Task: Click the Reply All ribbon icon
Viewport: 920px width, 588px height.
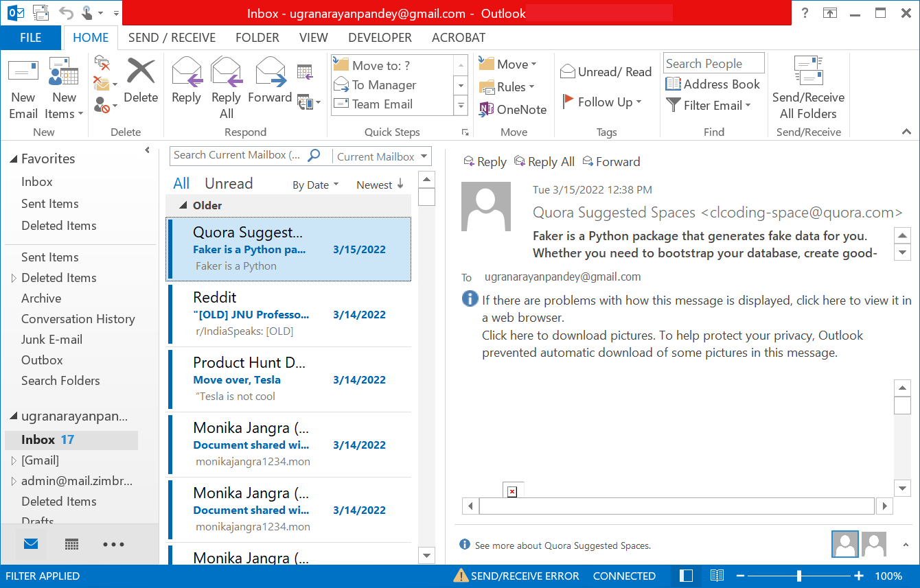Action: [226, 73]
